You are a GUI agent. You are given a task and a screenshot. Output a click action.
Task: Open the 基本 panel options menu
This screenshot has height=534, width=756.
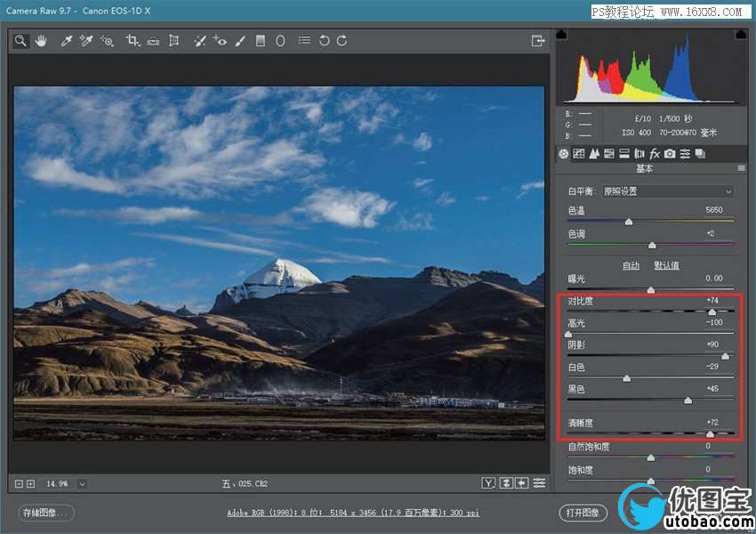[741, 168]
